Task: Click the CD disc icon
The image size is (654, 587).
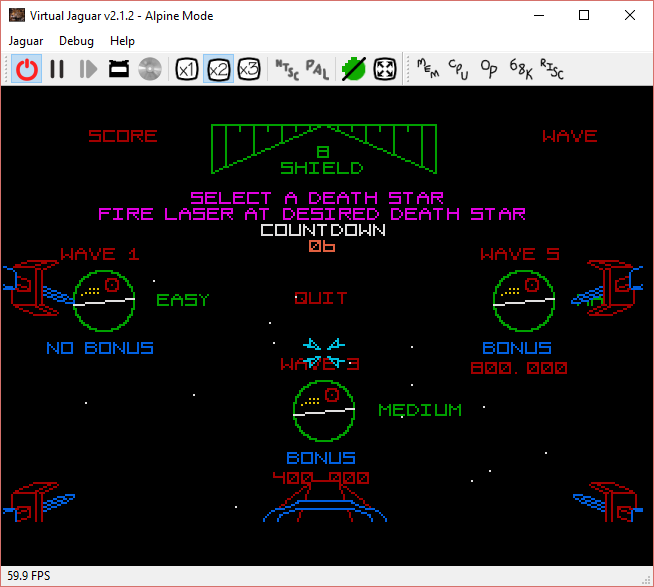Action: 150,69
